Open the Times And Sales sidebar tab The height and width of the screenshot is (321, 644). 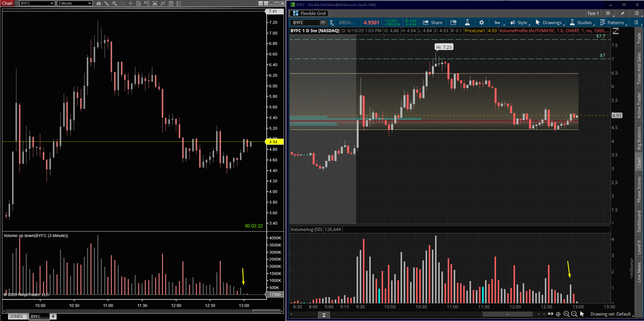[x=639, y=68]
